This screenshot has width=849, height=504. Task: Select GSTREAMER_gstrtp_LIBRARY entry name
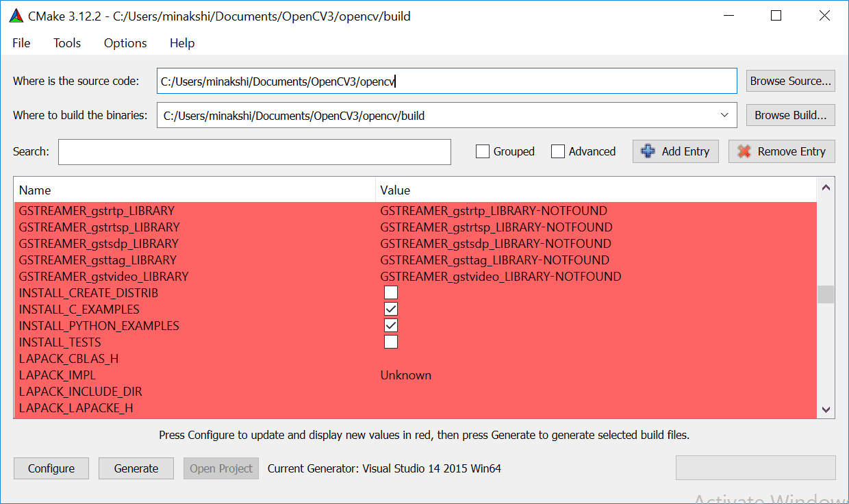(97, 210)
